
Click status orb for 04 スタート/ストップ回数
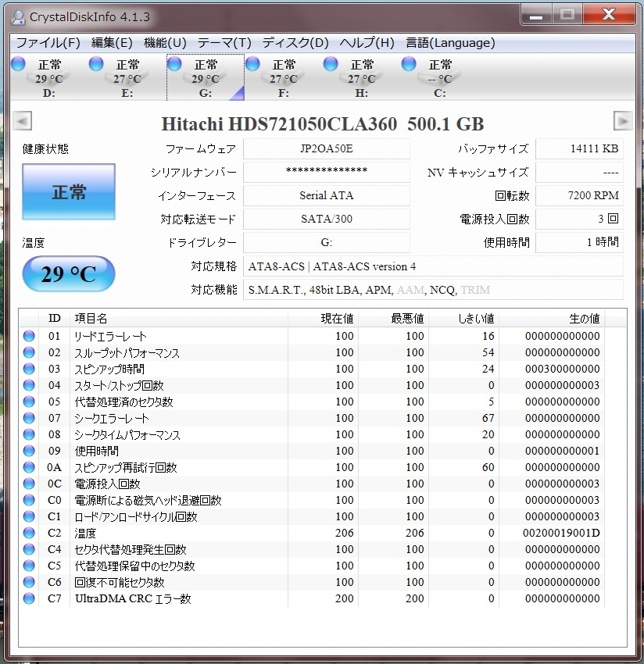click(x=29, y=385)
